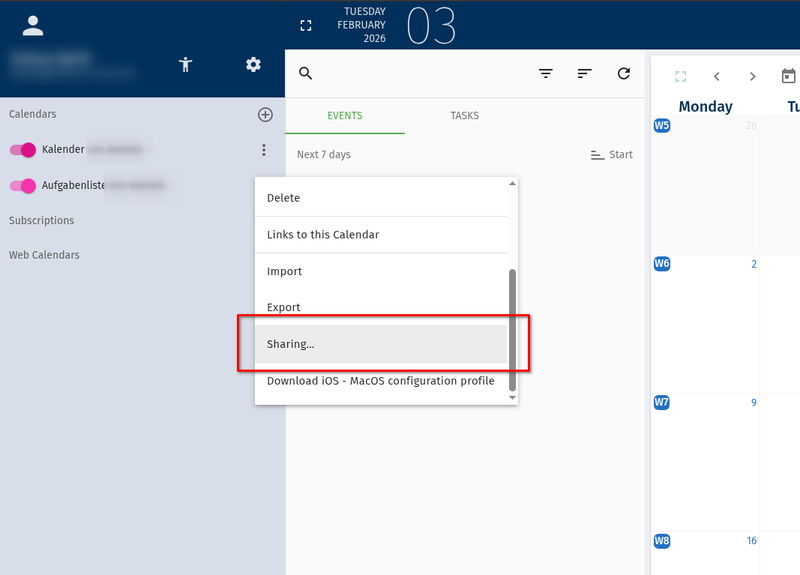Click the user profile avatar icon
800x575 pixels.
tap(33, 26)
